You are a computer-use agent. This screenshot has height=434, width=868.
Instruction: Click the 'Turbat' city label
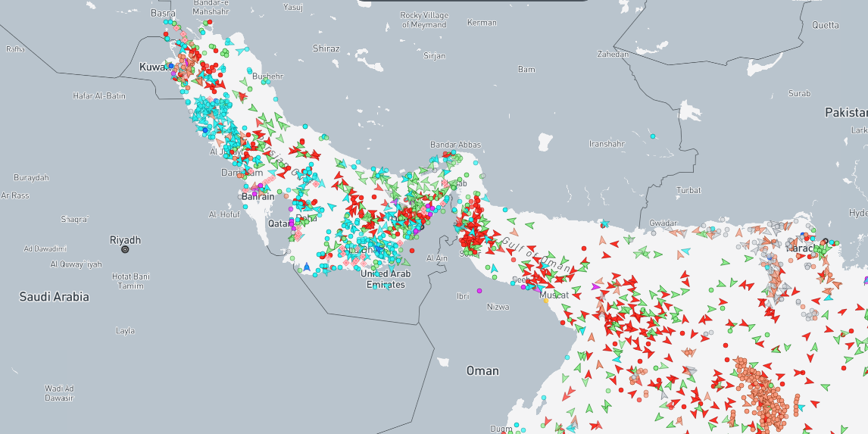[x=688, y=190]
